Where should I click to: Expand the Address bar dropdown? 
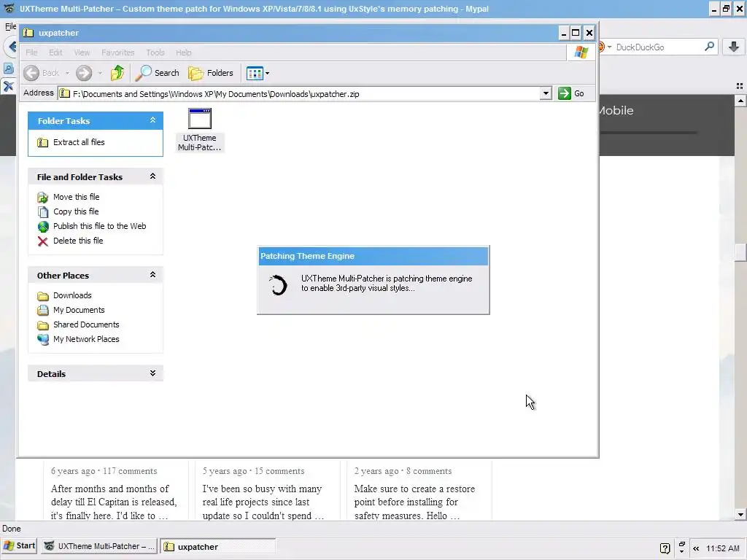pos(546,93)
